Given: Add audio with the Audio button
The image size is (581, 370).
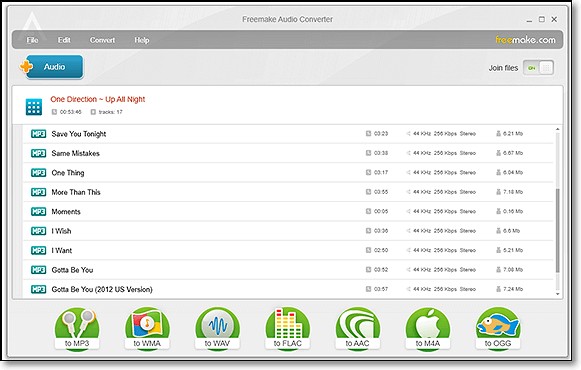Looking at the screenshot, I should pyautogui.click(x=52, y=67).
